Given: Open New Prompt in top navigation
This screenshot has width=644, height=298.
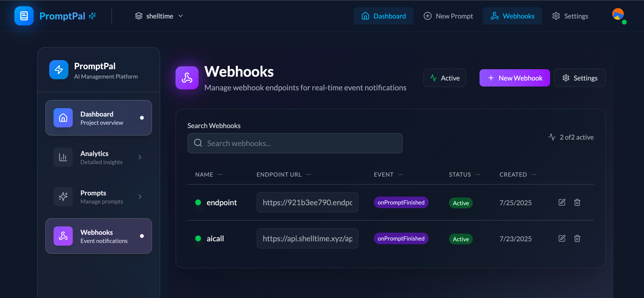Looking at the screenshot, I should click(448, 16).
